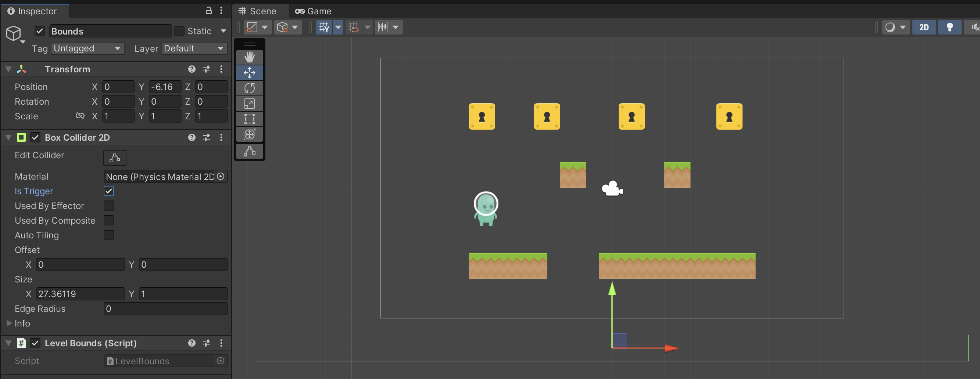Uncheck the Is Trigger checkbox

(x=109, y=191)
